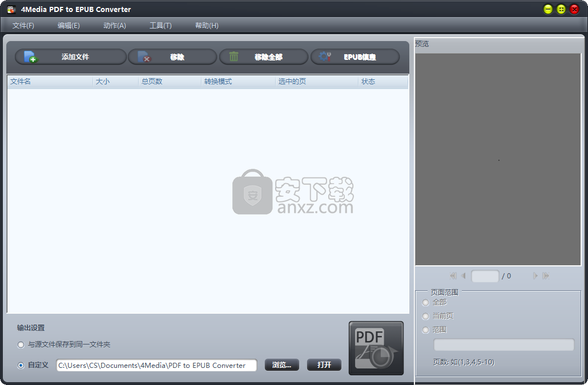
Task: Open the 动作(A) menu
Action: (115, 26)
